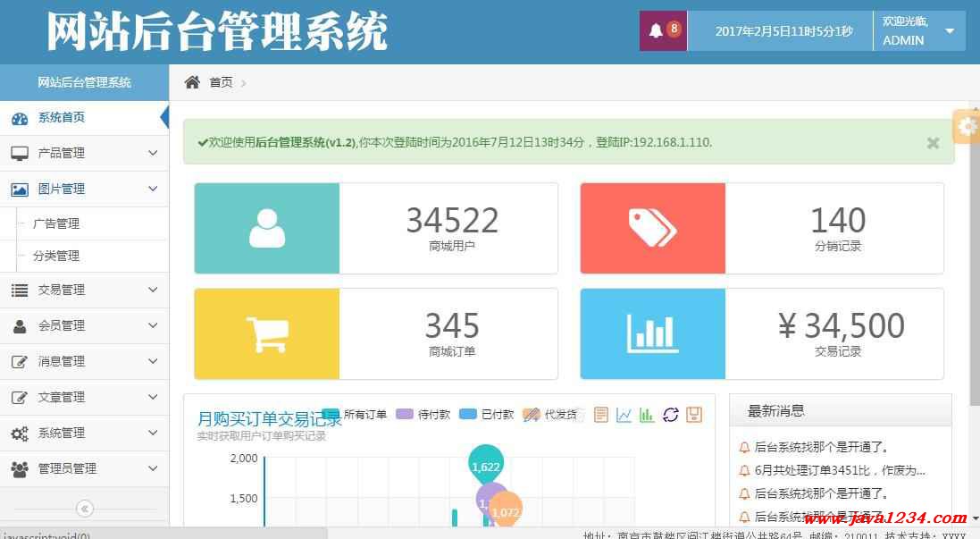Click the 网站后台管理系统 sidebar header
This screenshot has width=980, height=539.
point(84,82)
